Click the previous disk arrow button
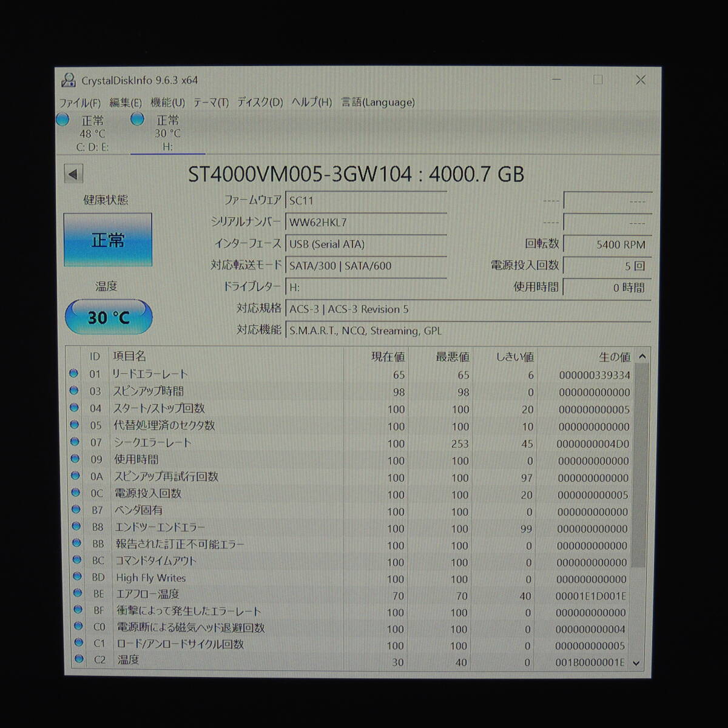Viewport: 728px width, 728px height. [x=73, y=175]
